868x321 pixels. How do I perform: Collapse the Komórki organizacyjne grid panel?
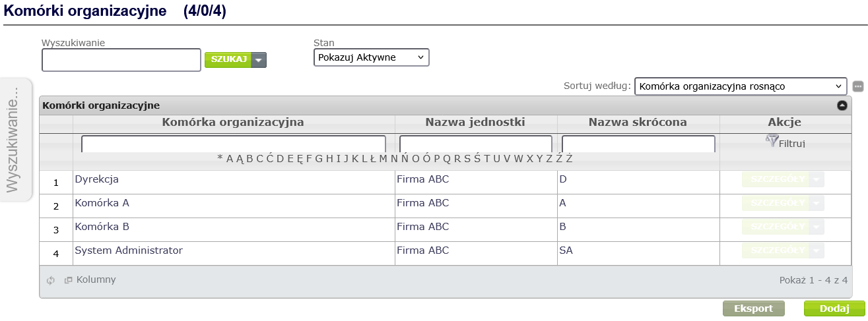pos(842,105)
